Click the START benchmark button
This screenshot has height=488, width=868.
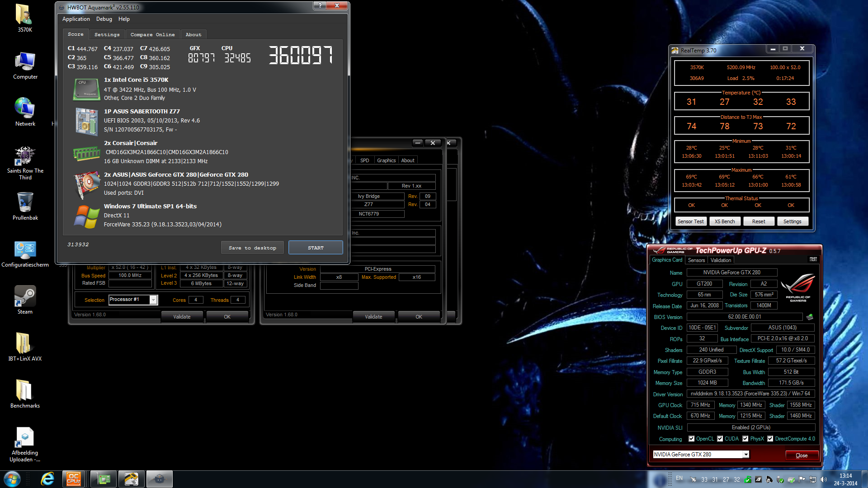(x=316, y=248)
